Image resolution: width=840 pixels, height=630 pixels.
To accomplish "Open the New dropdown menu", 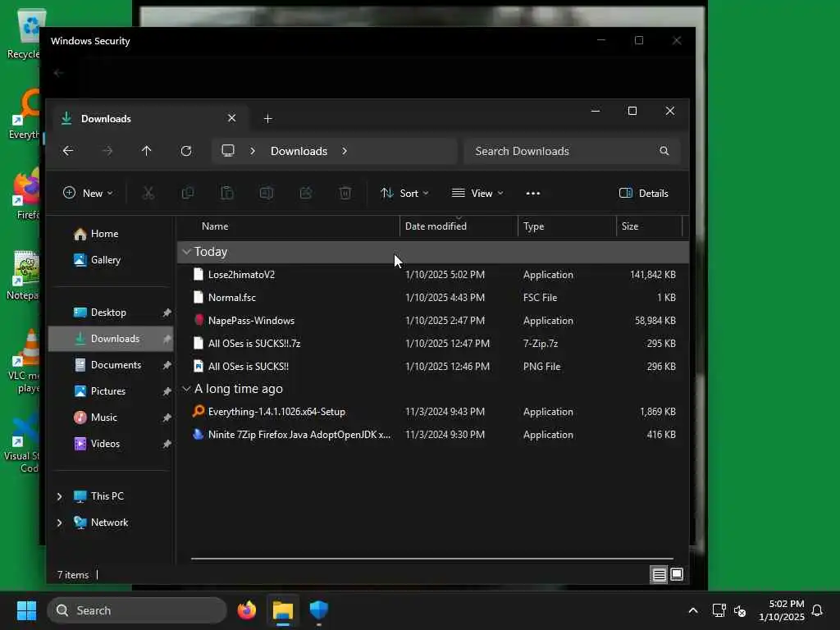I will (88, 194).
